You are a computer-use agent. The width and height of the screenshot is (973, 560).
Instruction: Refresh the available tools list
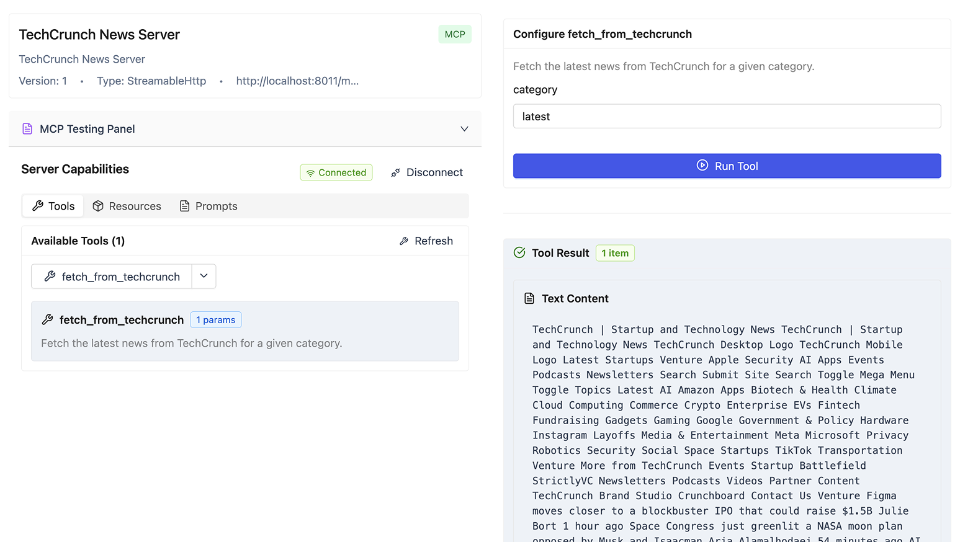426,241
